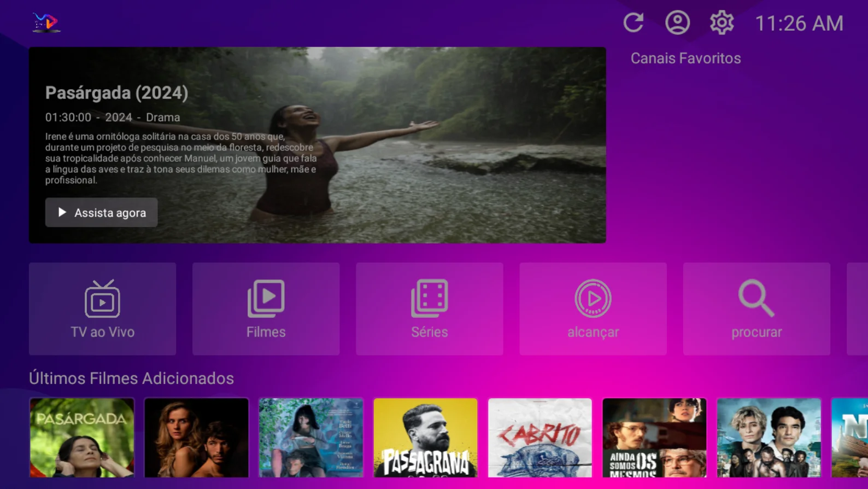This screenshot has width=868, height=489.
Task: Select the alcançar catch-up tile
Action: (593, 308)
